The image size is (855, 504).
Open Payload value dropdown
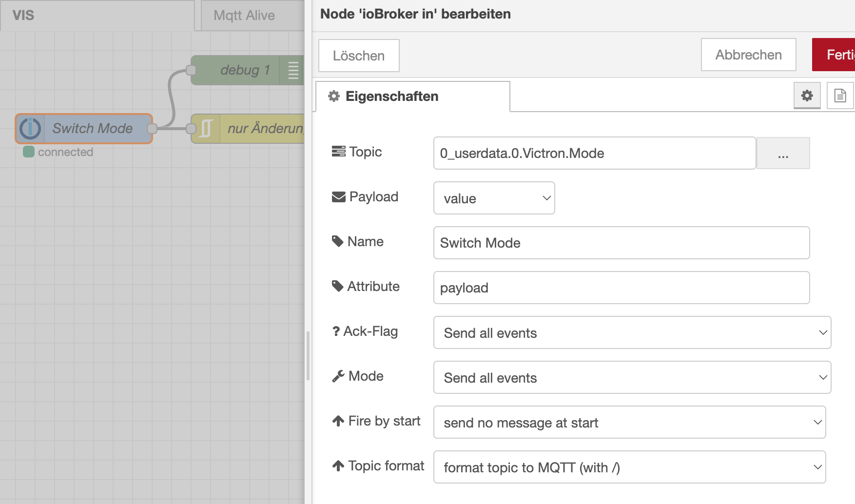point(494,198)
